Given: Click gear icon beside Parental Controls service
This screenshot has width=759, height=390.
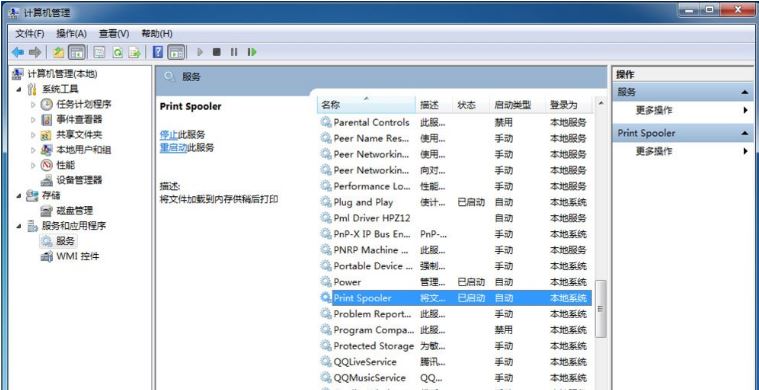Looking at the screenshot, I should pos(326,122).
